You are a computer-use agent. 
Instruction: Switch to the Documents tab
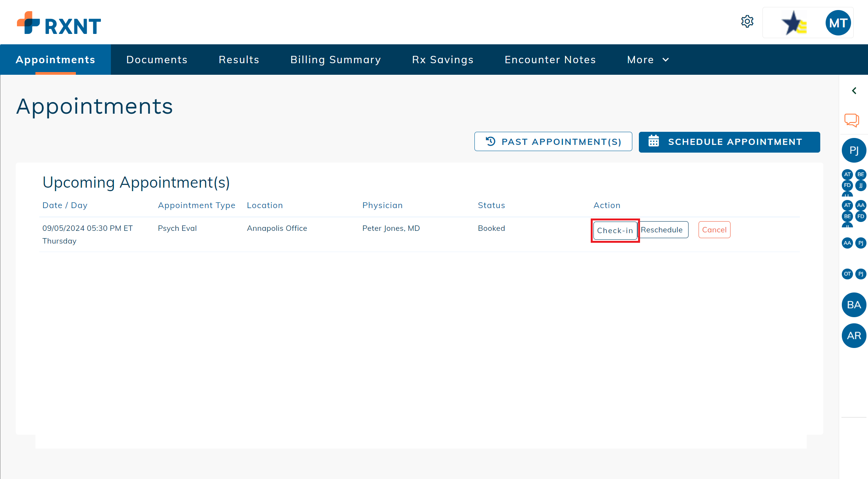(157, 60)
